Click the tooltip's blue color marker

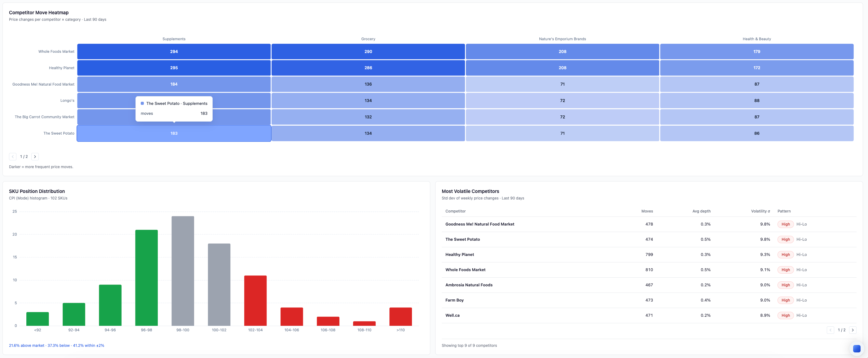click(x=142, y=104)
